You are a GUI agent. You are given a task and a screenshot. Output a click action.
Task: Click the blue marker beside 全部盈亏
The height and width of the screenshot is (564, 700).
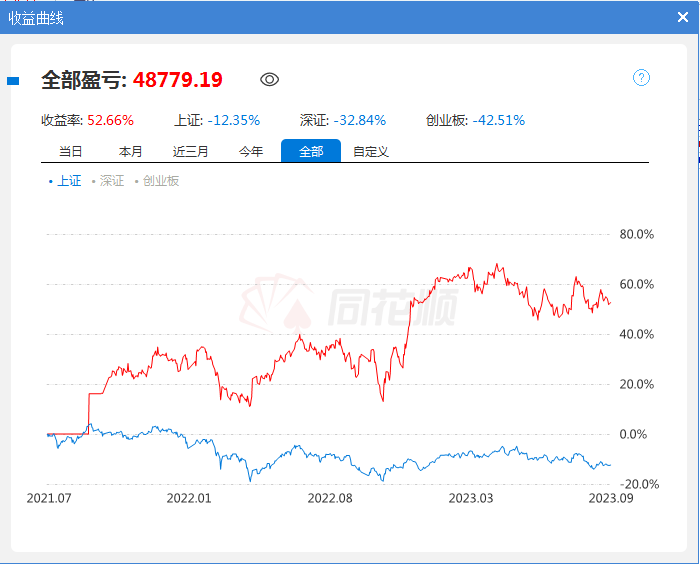(x=13, y=81)
